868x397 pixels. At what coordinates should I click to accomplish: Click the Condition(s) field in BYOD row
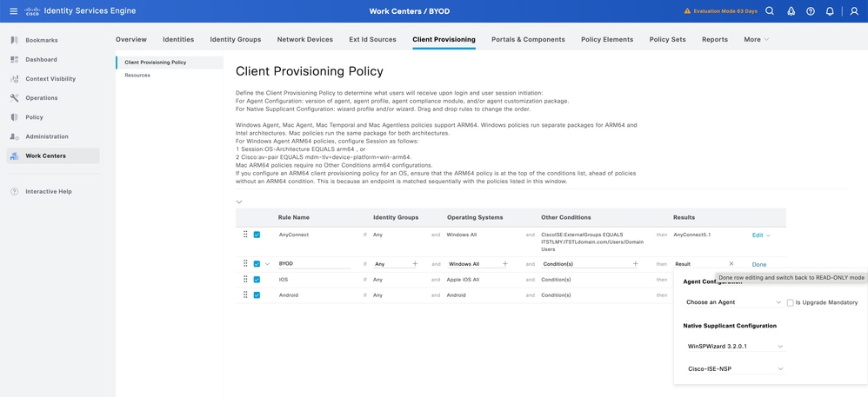[586, 264]
